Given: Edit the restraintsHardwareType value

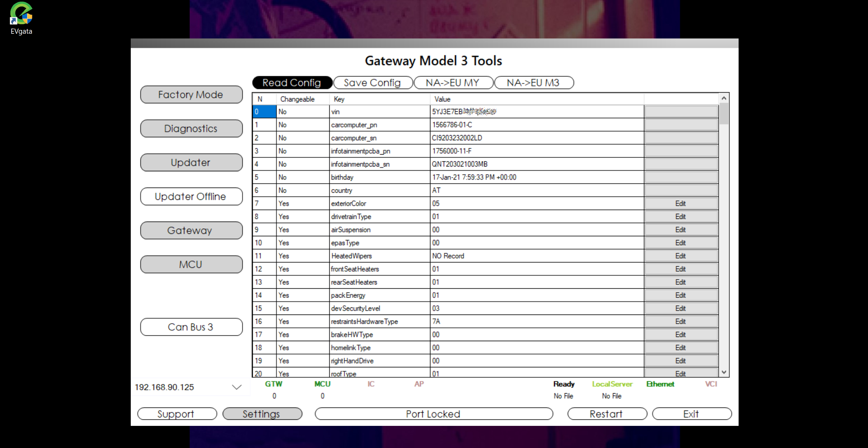Looking at the screenshot, I should 681,322.
